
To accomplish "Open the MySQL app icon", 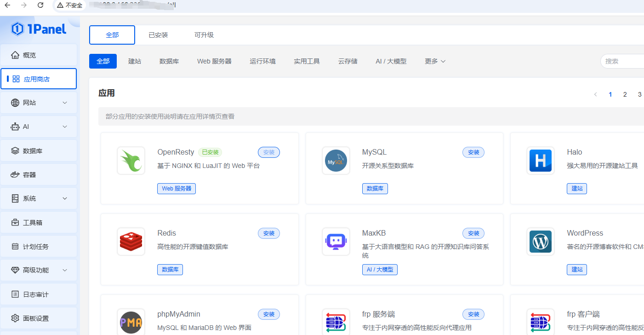I will coord(336,160).
